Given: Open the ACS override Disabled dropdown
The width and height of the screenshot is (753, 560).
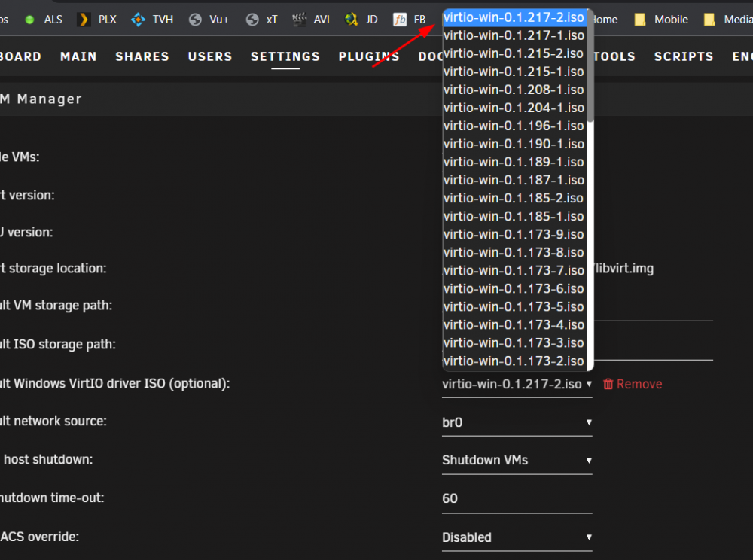Looking at the screenshot, I should click(x=517, y=537).
